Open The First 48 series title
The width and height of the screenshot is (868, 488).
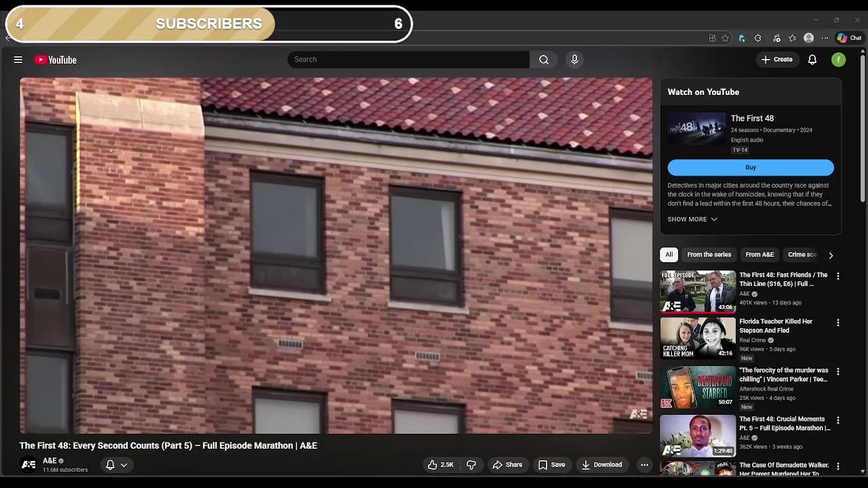point(752,119)
